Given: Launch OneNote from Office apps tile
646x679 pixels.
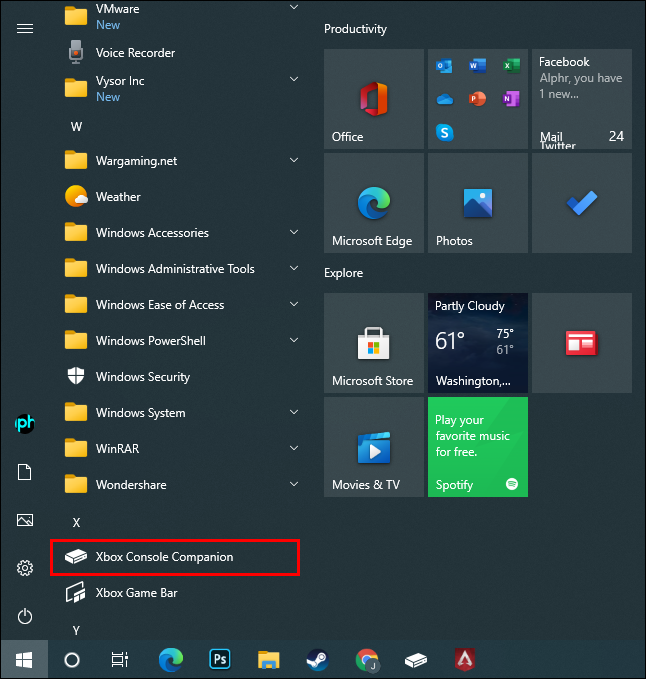Looking at the screenshot, I should click(511, 99).
